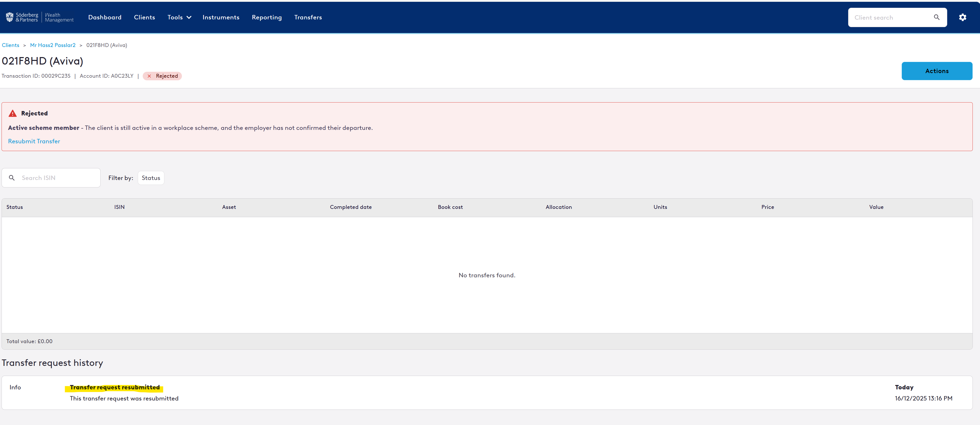
Task: Navigate to the Reporting section
Action: point(266,18)
